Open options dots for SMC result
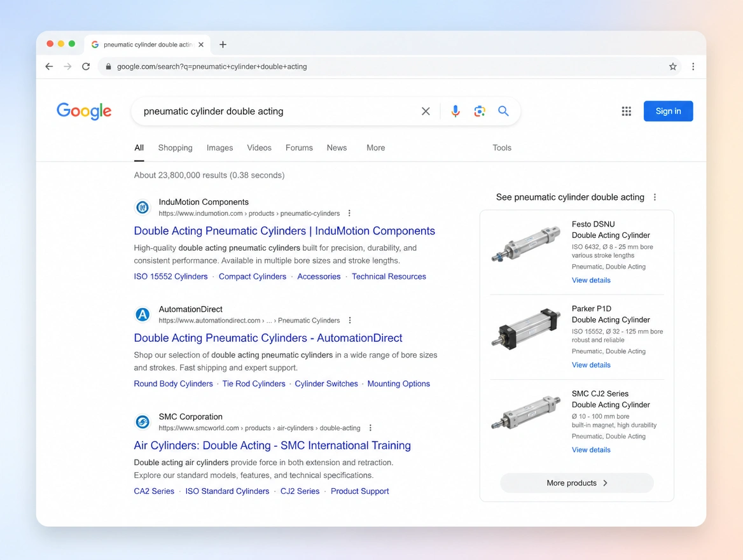Screen dimensions: 743x560 (370, 428)
